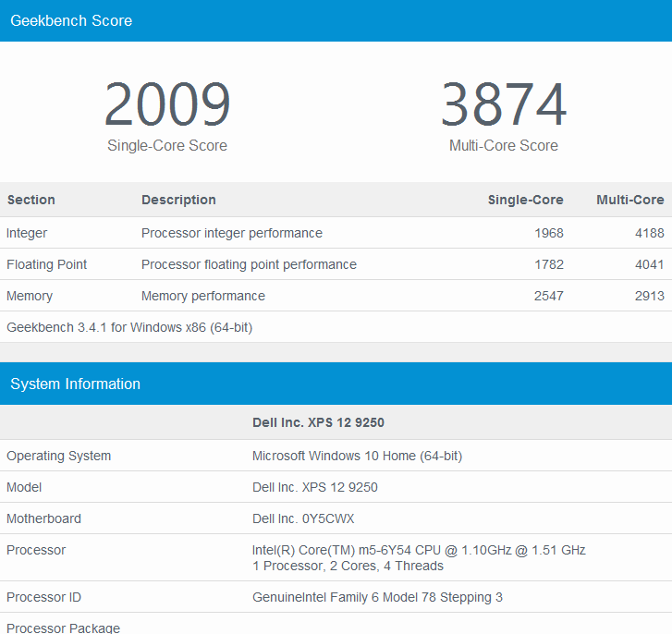Select the Processor ID row label
The height and width of the screenshot is (634, 672).
(x=43, y=597)
